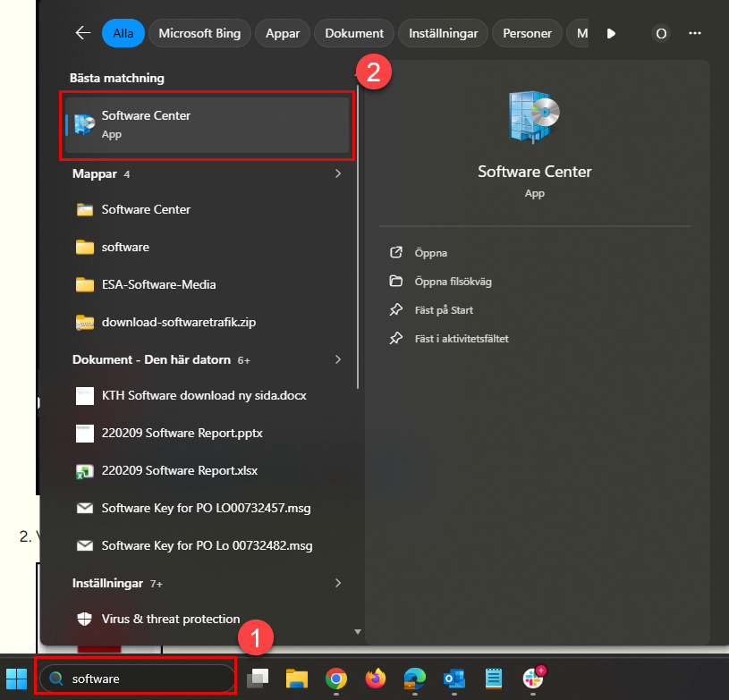Switch to the Appar tab

[x=283, y=33]
